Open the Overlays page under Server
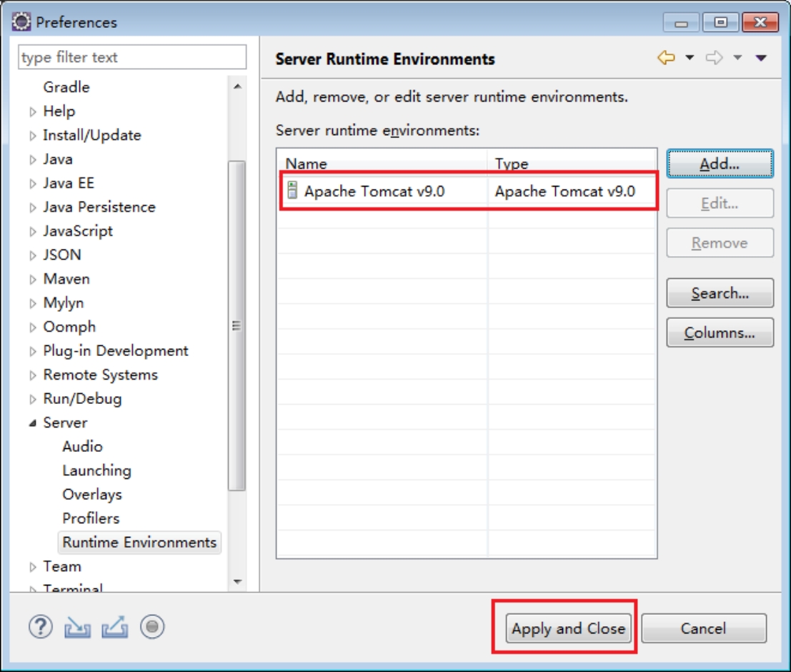The width and height of the screenshot is (791, 672). 91,494
